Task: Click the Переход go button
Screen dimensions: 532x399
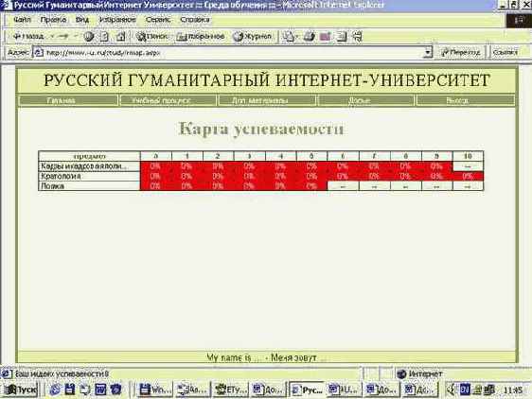Action: pyautogui.click(x=461, y=53)
